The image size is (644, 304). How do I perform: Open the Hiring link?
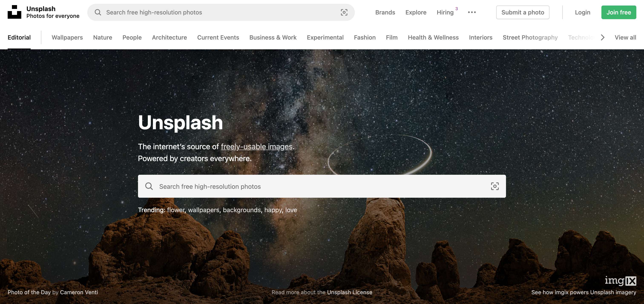pyautogui.click(x=445, y=12)
